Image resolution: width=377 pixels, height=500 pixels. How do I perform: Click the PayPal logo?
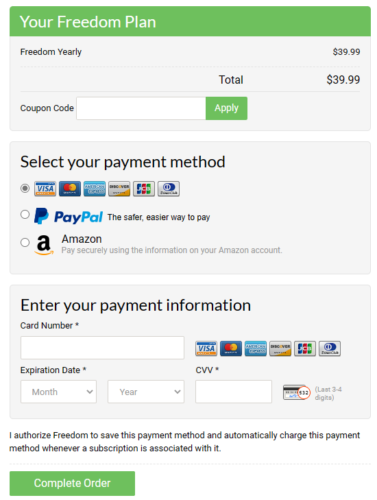(68, 216)
